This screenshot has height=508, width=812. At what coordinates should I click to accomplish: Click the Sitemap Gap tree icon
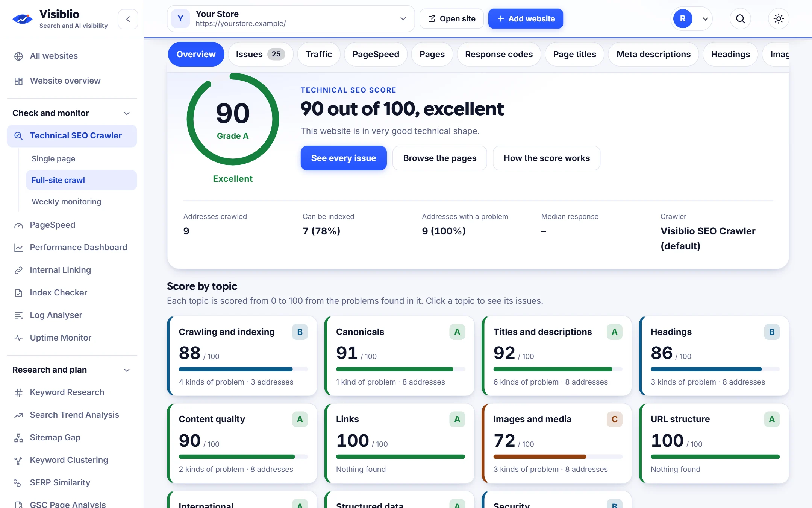(18, 438)
